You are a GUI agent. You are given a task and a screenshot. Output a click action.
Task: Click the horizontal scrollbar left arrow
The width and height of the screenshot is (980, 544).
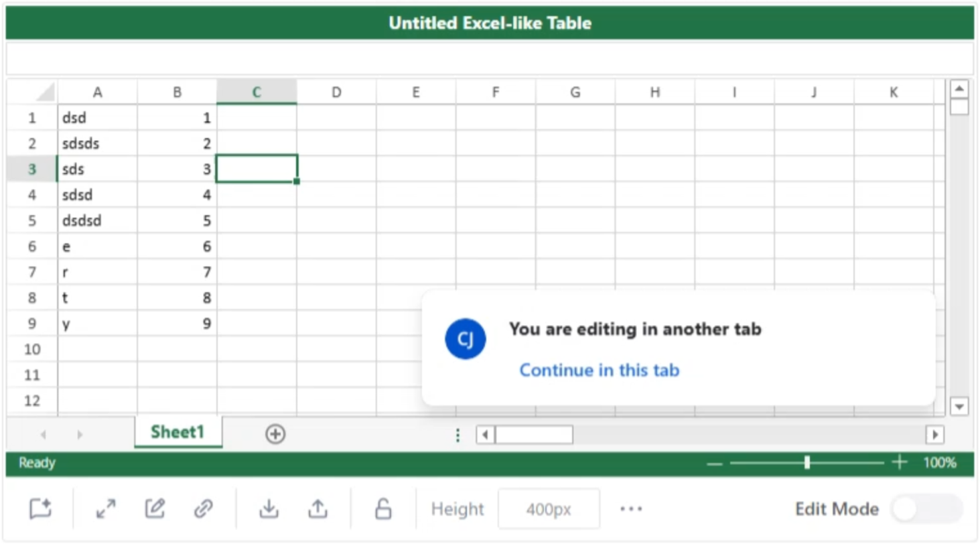(486, 435)
